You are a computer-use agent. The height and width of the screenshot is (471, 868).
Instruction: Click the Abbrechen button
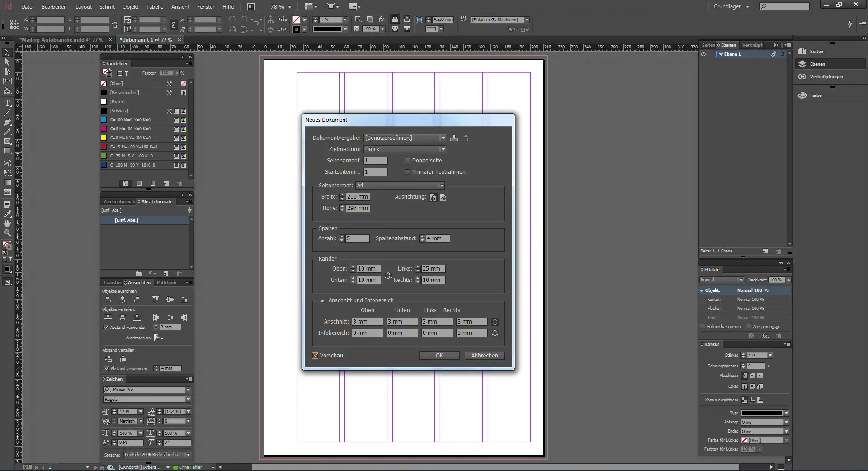484,356
